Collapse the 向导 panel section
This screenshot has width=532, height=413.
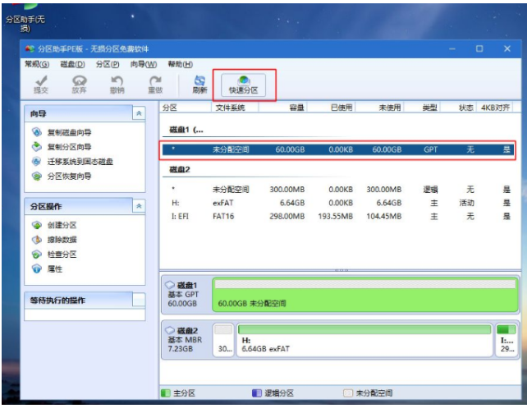pyautogui.click(x=139, y=113)
